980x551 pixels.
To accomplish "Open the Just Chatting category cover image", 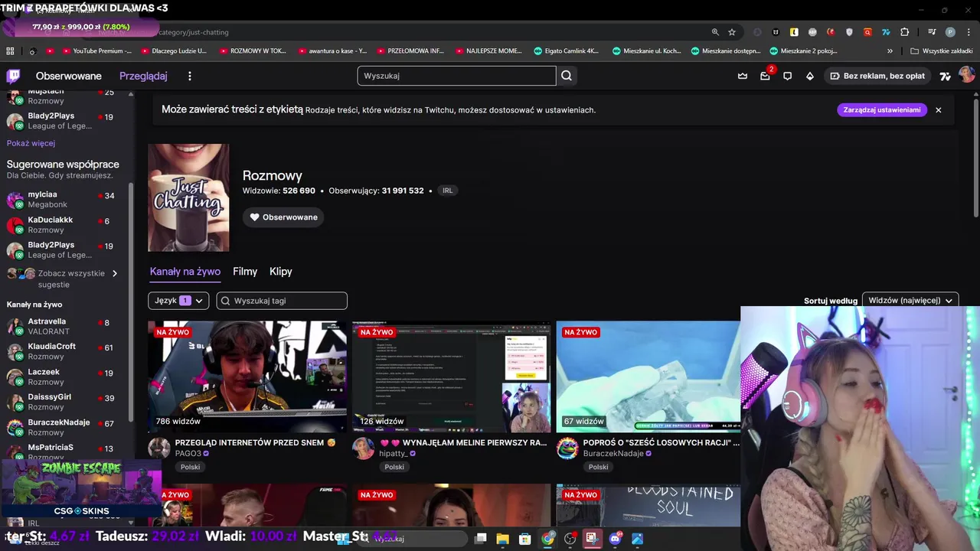I will click(188, 197).
